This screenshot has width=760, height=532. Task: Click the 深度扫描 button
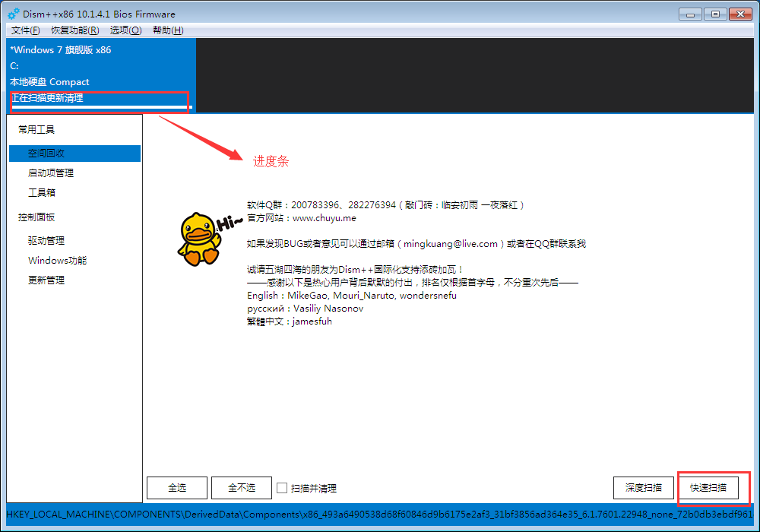point(643,487)
